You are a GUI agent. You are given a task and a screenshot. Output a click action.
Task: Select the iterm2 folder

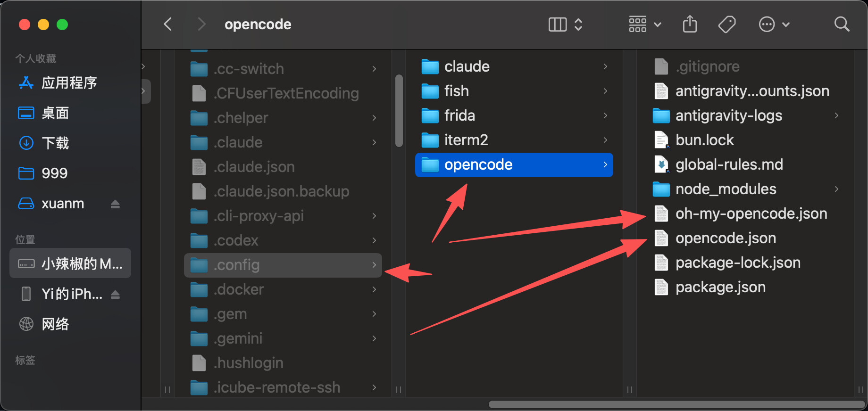[514, 140]
